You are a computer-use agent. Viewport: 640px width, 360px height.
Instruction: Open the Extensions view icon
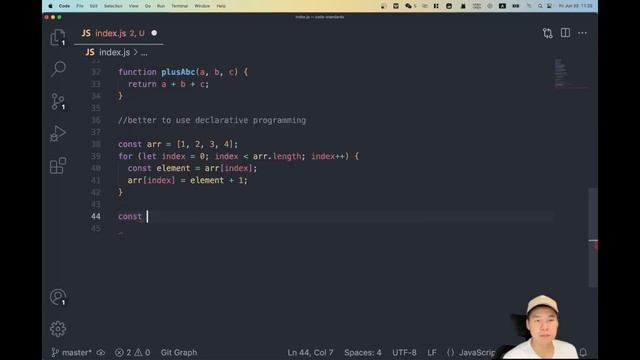[x=58, y=166]
